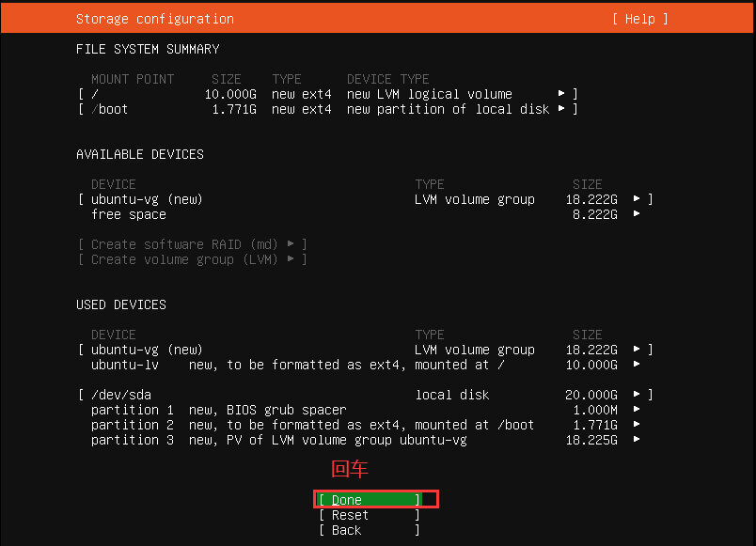This screenshot has width=756, height=546.
Task: Go Back to the previous screen
Action: 369,530
